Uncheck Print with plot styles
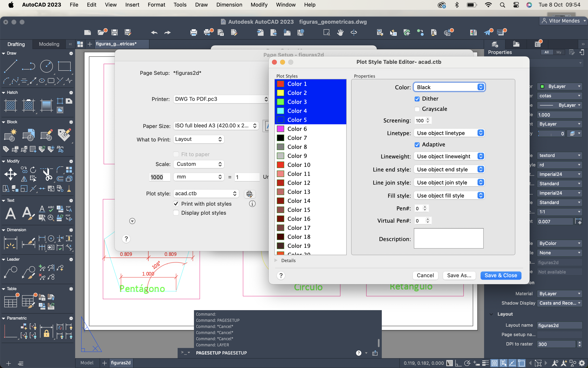Screen dimensions: 588x368 click(176, 204)
